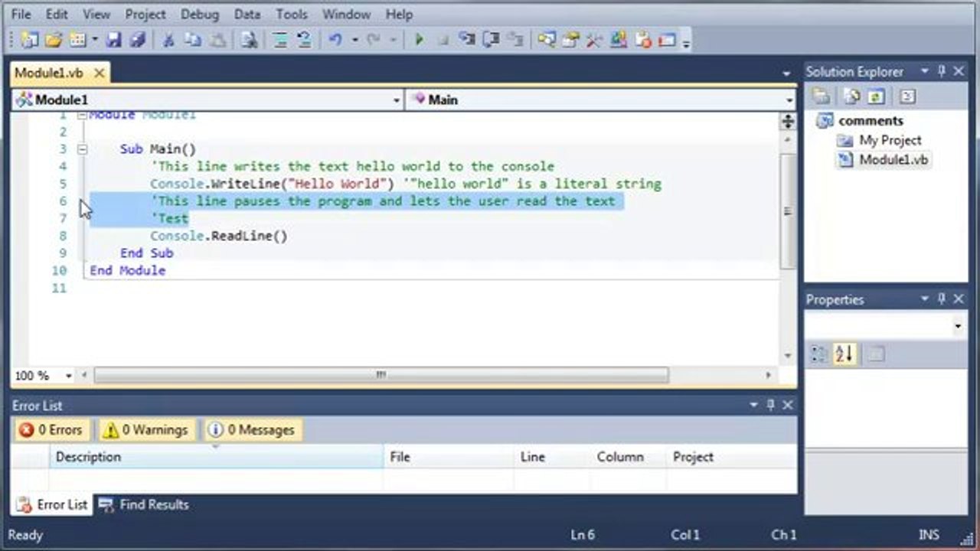Toggle auto-hide pin on Solution Explorer
This screenshot has height=551, width=980.
[x=942, y=71]
